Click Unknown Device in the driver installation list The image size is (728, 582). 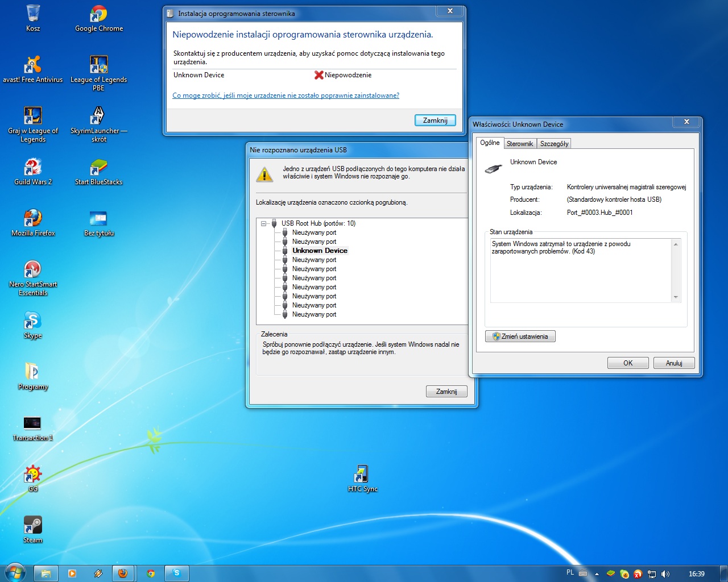tap(199, 75)
